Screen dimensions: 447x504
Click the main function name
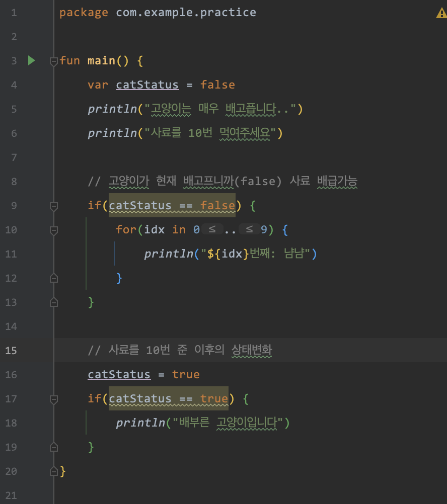click(x=101, y=60)
